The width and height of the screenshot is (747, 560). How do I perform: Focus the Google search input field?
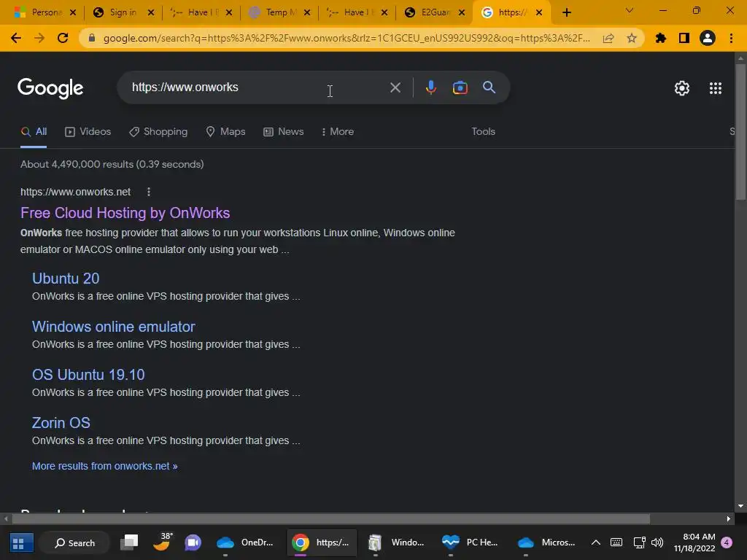(258, 87)
